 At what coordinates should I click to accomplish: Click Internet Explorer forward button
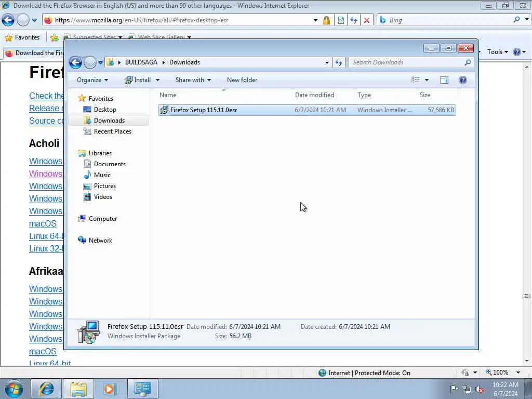pyautogui.click(x=23, y=20)
